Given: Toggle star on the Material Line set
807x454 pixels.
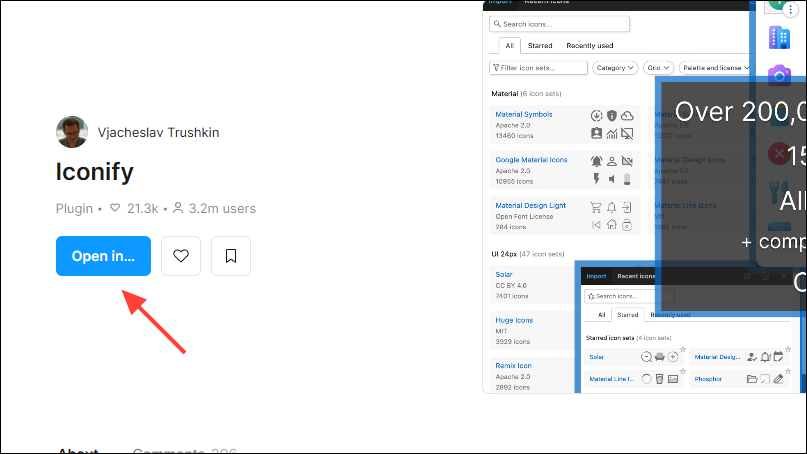Looking at the screenshot, I should (683, 371).
